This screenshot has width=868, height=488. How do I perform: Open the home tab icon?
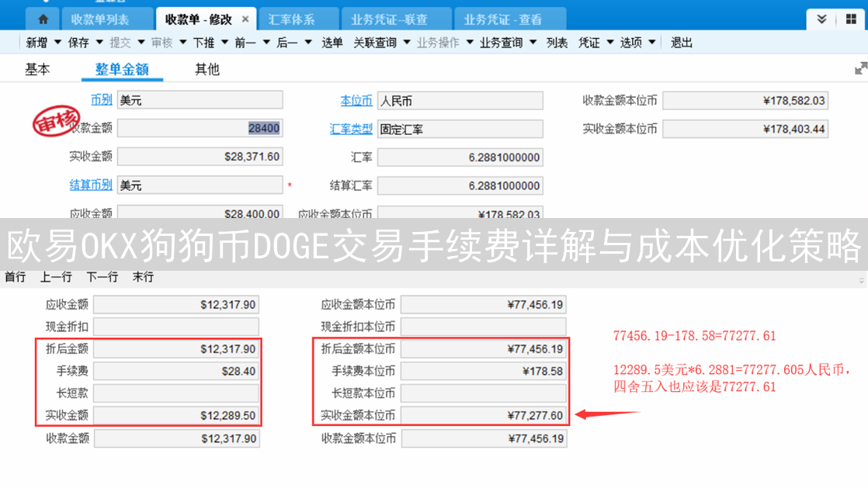pyautogui.click(x=43, y=19)
